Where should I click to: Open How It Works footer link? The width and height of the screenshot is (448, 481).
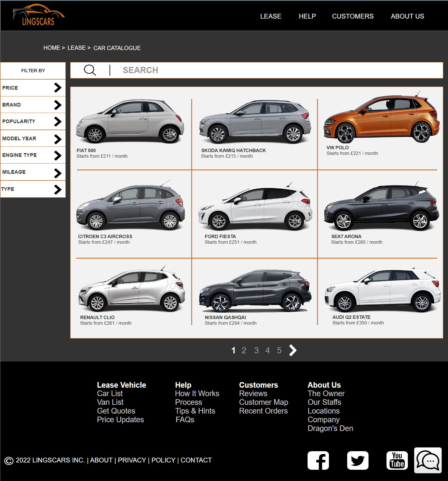coord(197,394)
